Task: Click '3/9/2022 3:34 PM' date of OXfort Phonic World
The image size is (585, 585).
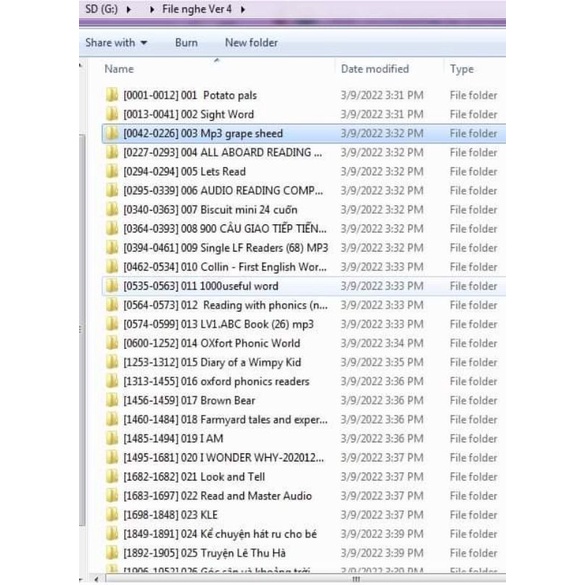Action: pos(382,343)
